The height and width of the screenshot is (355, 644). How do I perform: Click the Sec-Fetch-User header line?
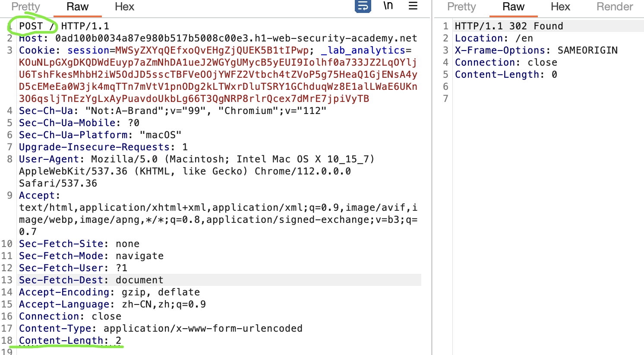pyautogui.click(x=73, y=268)
